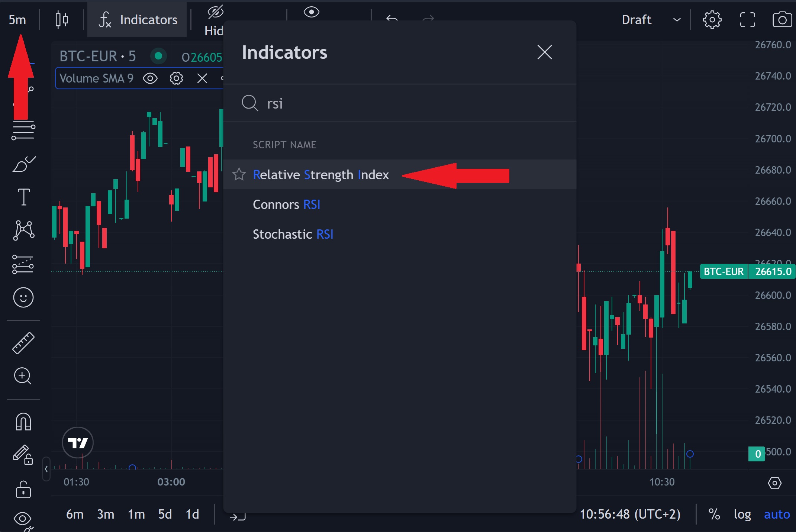This screenshot has height=532, width=796.
Task: Favorite Relative Strength Index via its star
Action: tap(239, 174)
